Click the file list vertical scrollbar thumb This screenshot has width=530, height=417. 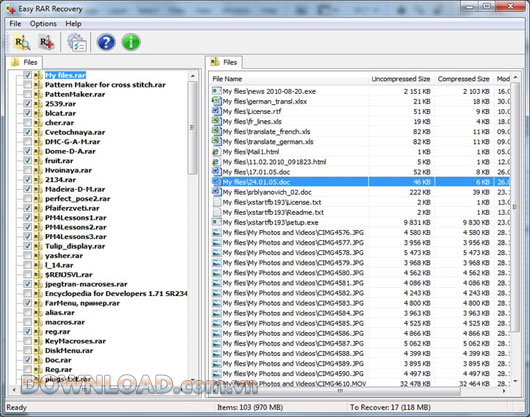pyautogui.click(x=515, y=207)
